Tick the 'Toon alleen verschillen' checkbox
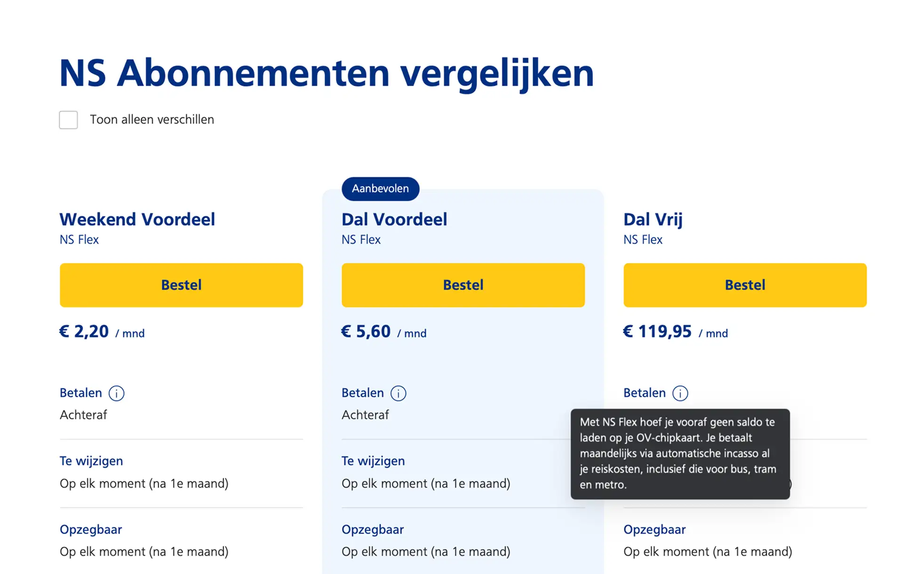Screen dimensions: 924x574 click(x=69, y=120)
